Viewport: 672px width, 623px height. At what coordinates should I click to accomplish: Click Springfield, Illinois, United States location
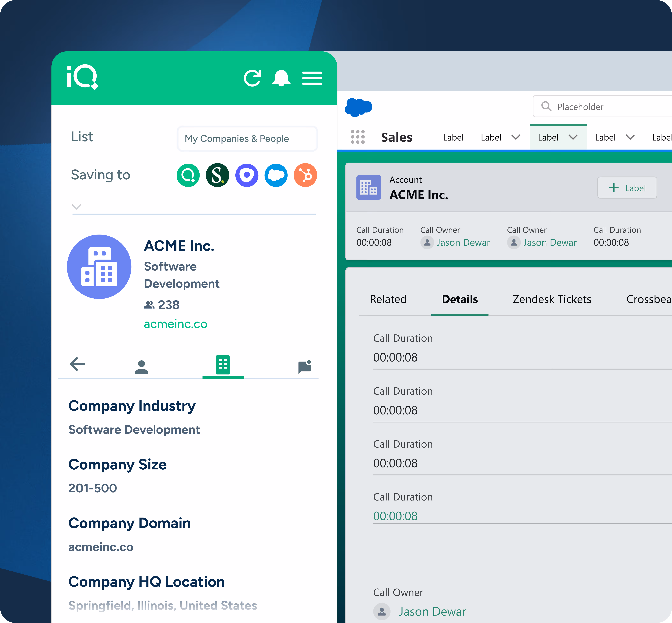click(163, 606)
